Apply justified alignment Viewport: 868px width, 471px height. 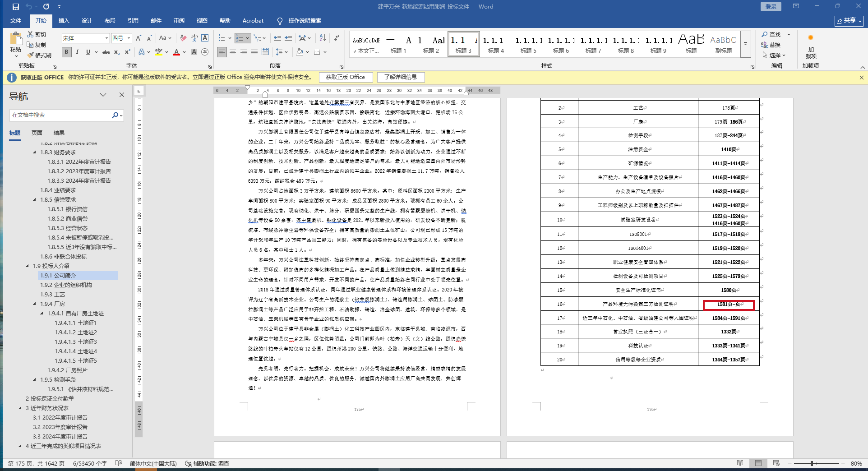[x=254, y=52]
